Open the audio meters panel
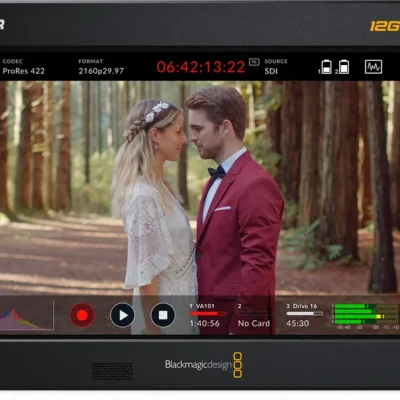The width and height of the screenshot is (400, 400). 366,316
